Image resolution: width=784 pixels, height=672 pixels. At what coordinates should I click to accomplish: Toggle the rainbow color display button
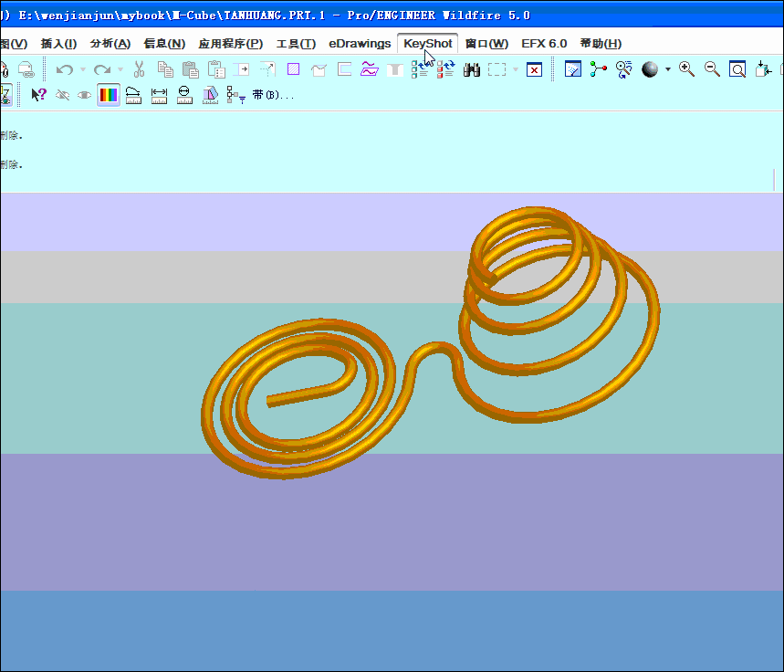coord(109,95)
